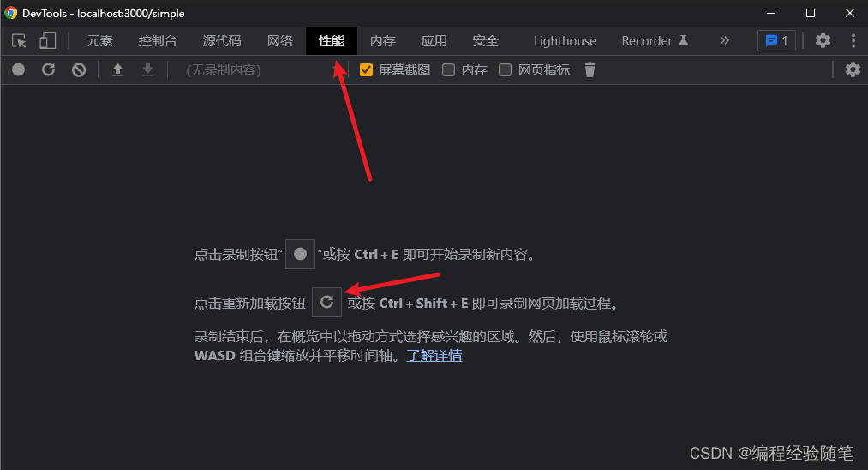The width and height of the screenshot is (868, 470).
Task: Click the reload and record icon in toolbar
Action: coord(49,69)
